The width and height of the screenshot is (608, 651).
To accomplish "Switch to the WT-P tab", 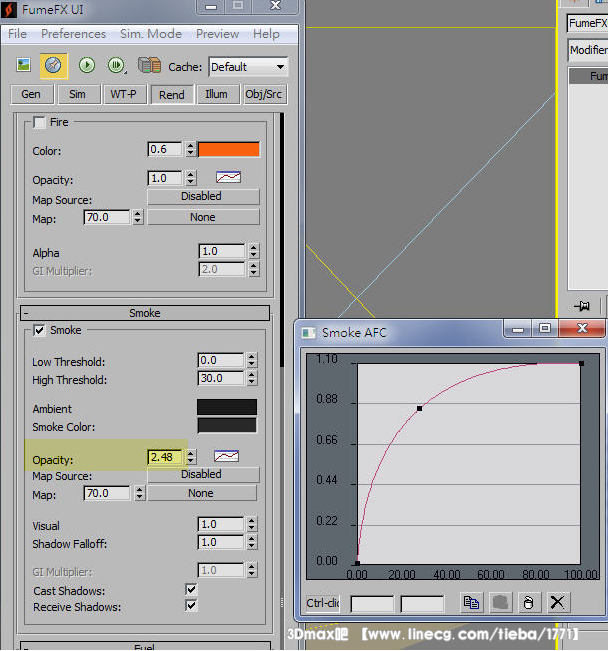I will tap(123, 95).
